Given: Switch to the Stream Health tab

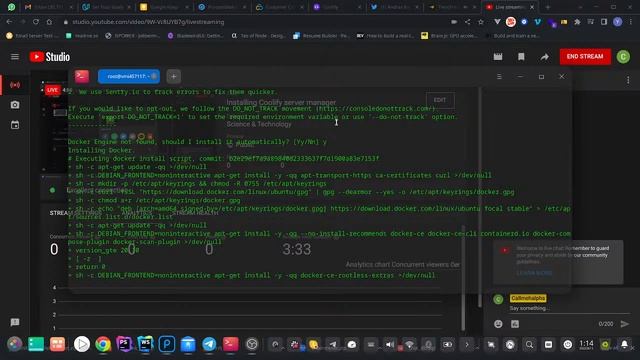Looking at the screenshot, I should (195, 213).
